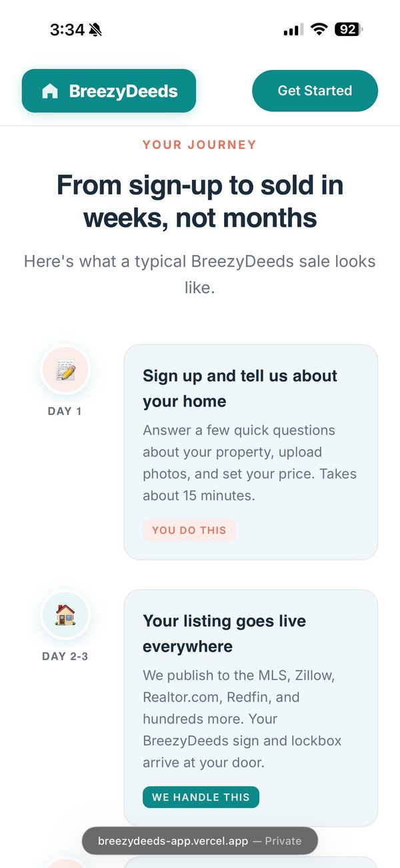Click the house icon in the BreezyDeeds logo
The height and width of the screenshot is (868, 400).
pos(51,91)
